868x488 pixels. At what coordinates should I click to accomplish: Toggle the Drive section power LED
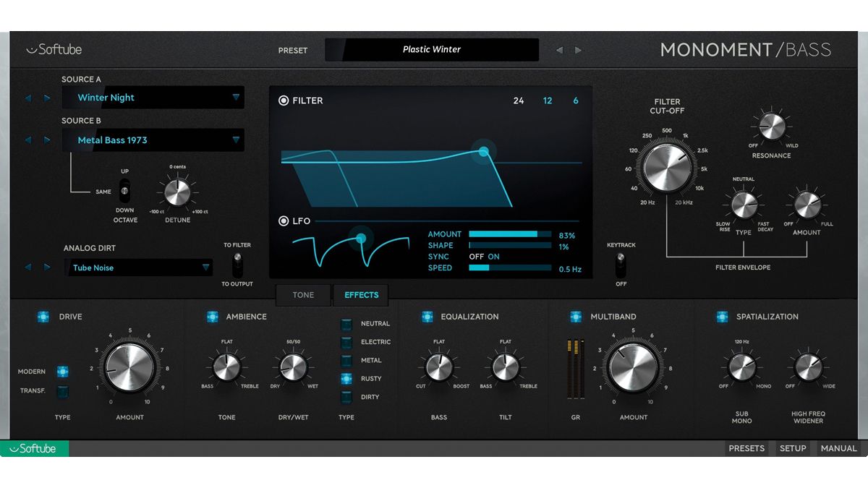(43, 317)
